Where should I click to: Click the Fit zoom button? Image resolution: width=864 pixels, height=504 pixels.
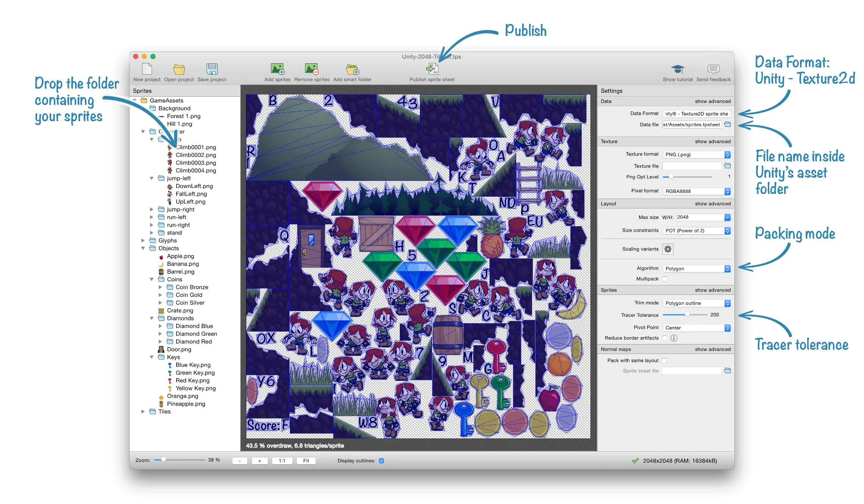306,461
